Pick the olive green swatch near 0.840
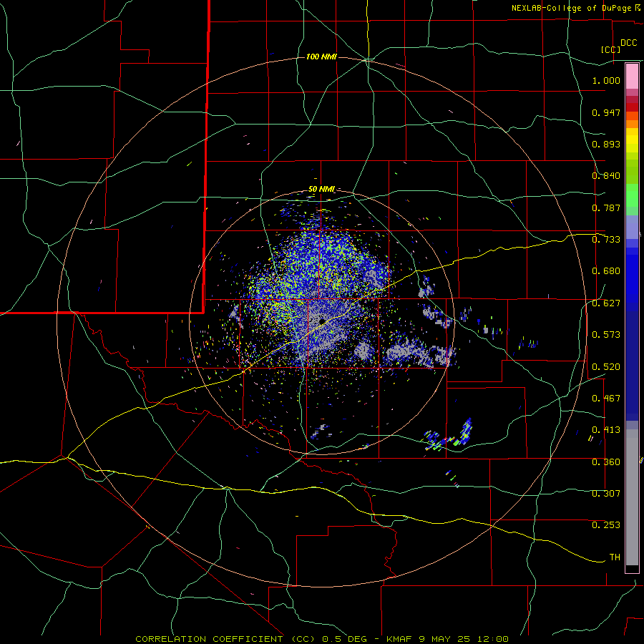 click(x=632, y=171)
